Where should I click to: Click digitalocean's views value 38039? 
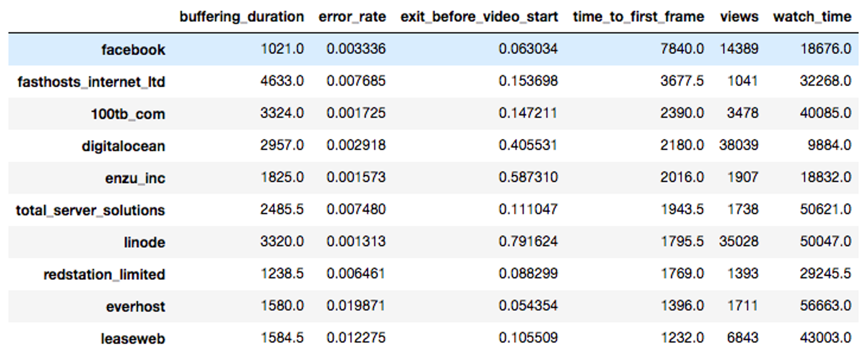click(x=739, y=145)
